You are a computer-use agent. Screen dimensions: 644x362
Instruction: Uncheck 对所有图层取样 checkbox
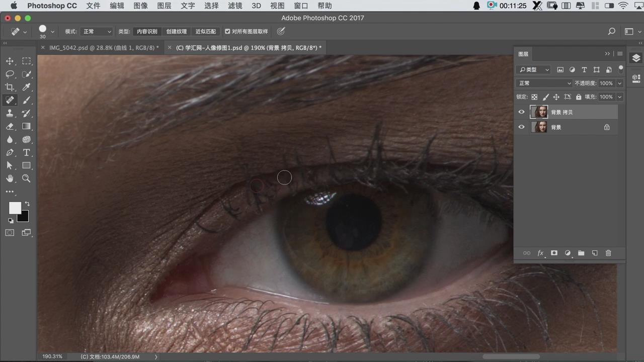(227, 31)
